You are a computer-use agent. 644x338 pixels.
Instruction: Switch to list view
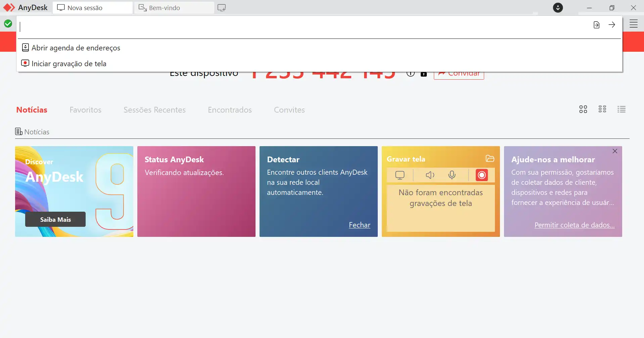pos(622,109)
